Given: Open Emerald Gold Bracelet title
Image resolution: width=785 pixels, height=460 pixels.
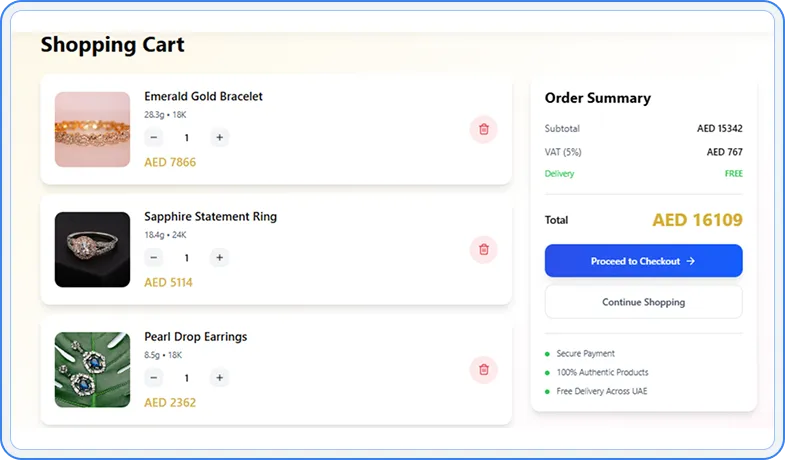Looking at the screenshot, I should (203, 97).
